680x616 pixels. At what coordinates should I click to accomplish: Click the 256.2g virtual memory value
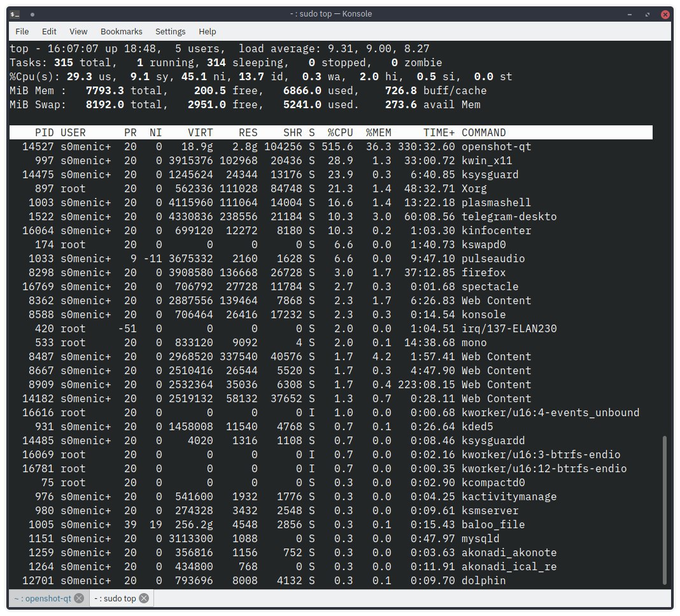pyautogui.click(x=194, y=524)
